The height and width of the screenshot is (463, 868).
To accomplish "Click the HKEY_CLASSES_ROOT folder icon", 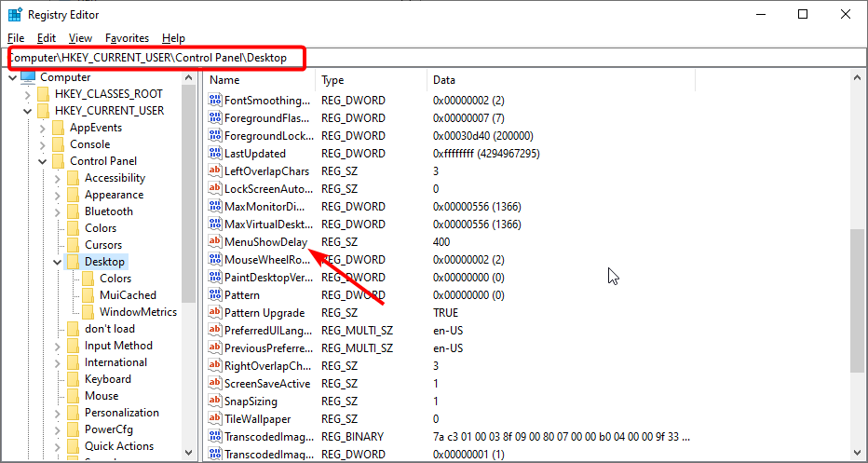I will (x=44, y=94).
